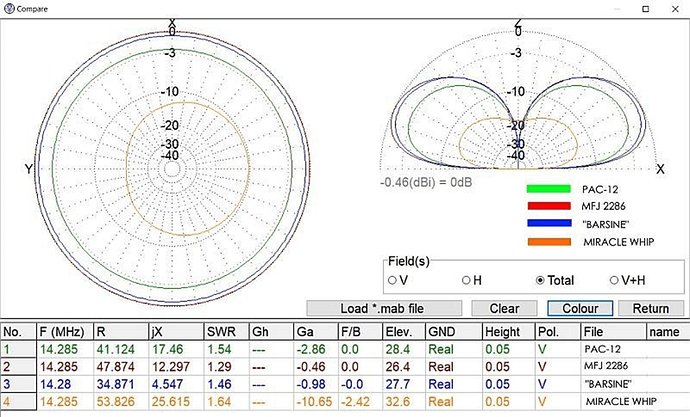Click the SWR value 1.46
Viewport: 690px width, 417px height.
point(219,384)
